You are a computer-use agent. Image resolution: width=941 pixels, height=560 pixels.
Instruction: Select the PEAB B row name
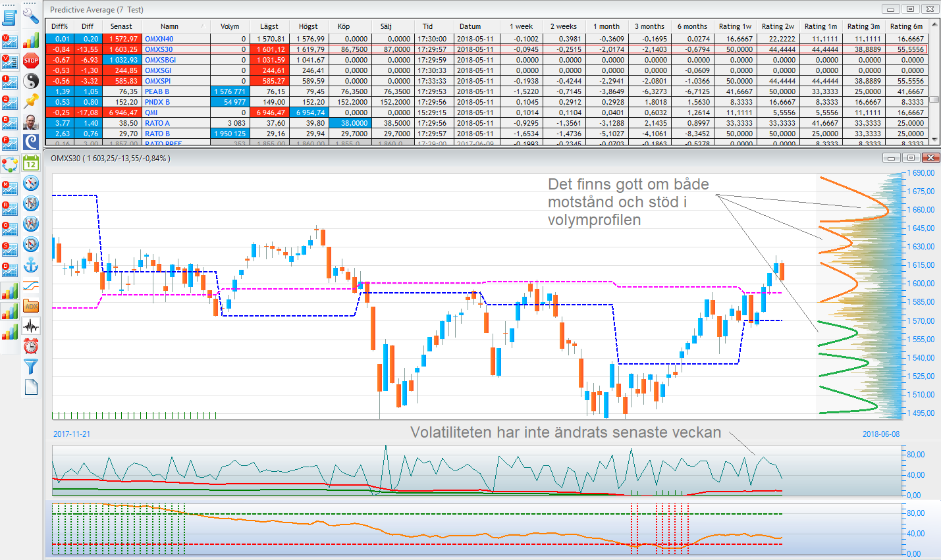pyautogui.click(x=157, y=91)
